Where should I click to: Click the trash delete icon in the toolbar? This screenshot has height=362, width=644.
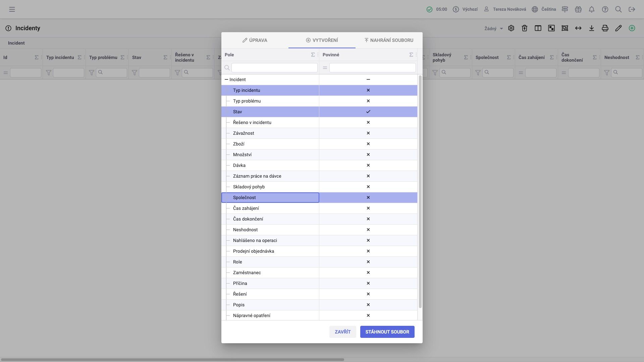(x=525, y=28)
